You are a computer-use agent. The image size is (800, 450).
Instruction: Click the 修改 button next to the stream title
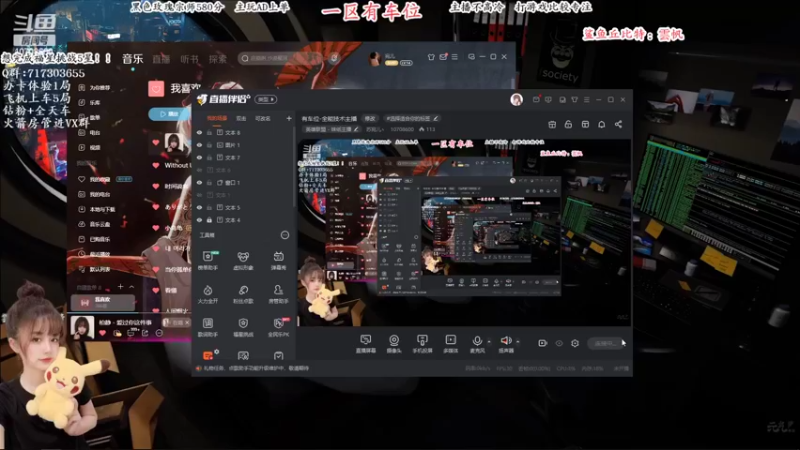click(370, 118)
